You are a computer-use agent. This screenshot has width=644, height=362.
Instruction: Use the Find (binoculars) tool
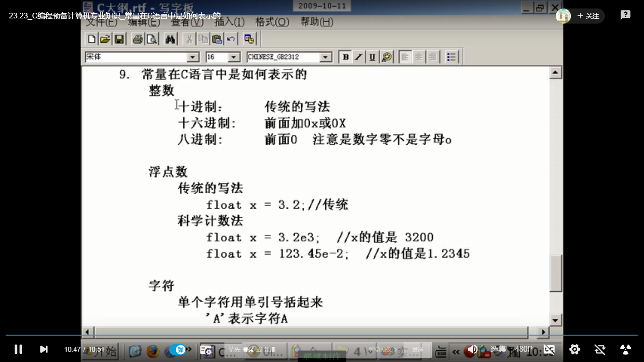pyautogui.click(x=169, y=39)
